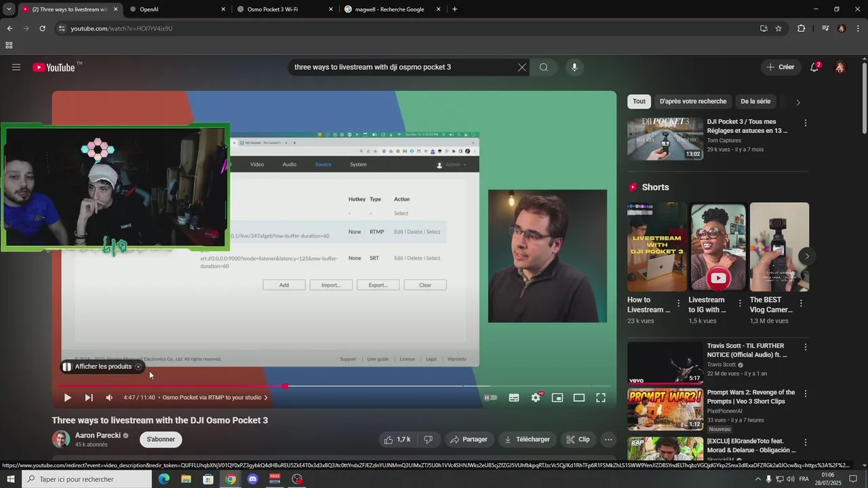868x488 pixels.
Task: Subscribe with the S'abonner button
Action: coord(161,439)
